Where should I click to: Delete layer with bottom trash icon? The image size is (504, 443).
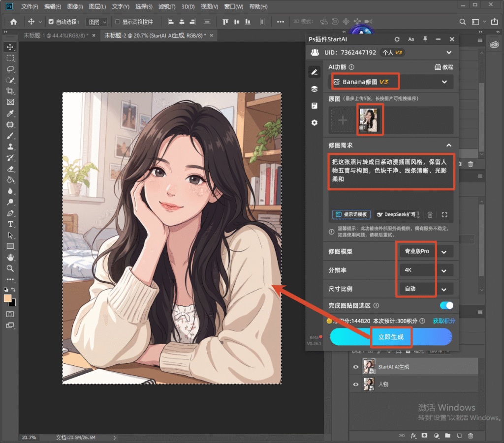(471, 436)
